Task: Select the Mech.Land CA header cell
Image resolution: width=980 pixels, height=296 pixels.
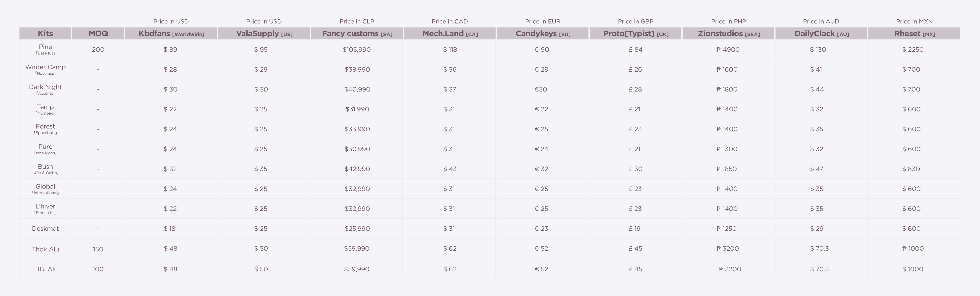Action: click(450, 34)
